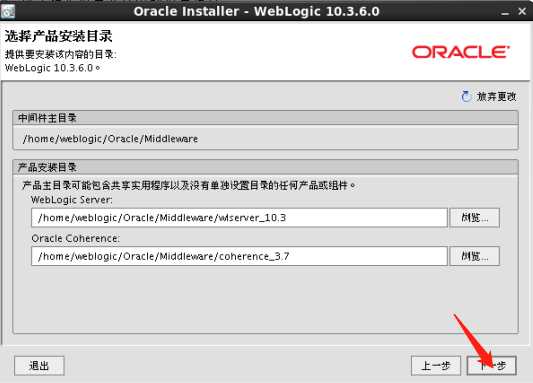Image resolution: width=533 pixels, height=383 pixels.
Task: Click the discard changes refresh icon
Action: (466, 97)
